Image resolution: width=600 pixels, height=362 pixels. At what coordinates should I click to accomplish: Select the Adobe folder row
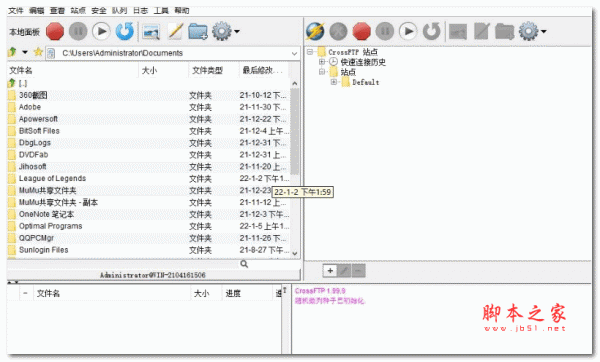point(148,107)
